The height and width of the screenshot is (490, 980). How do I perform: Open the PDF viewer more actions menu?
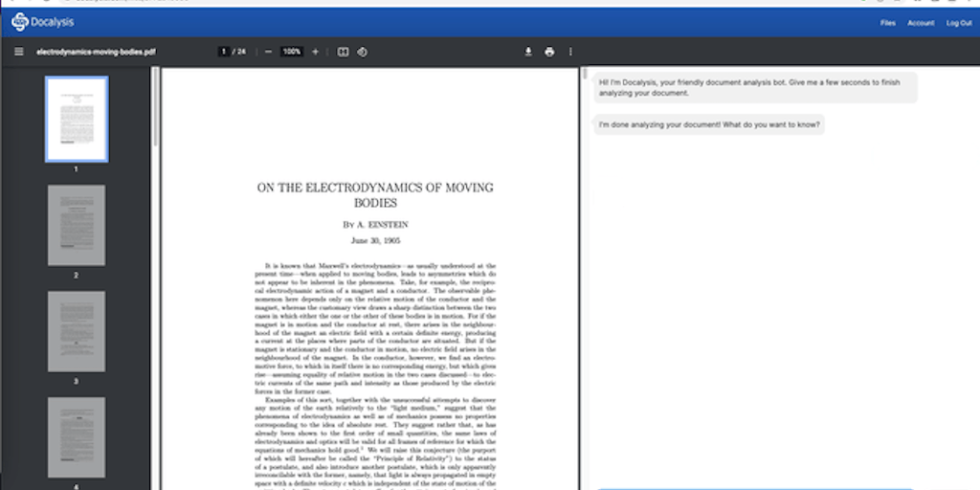(570, 52)
